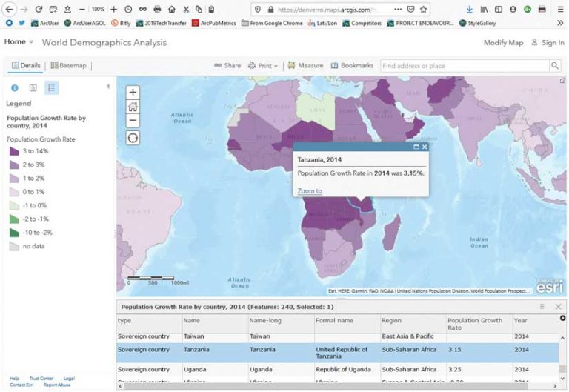569x392 pixels.
Task: Expand the Home dropdown menu
Action: coord(30,42)
